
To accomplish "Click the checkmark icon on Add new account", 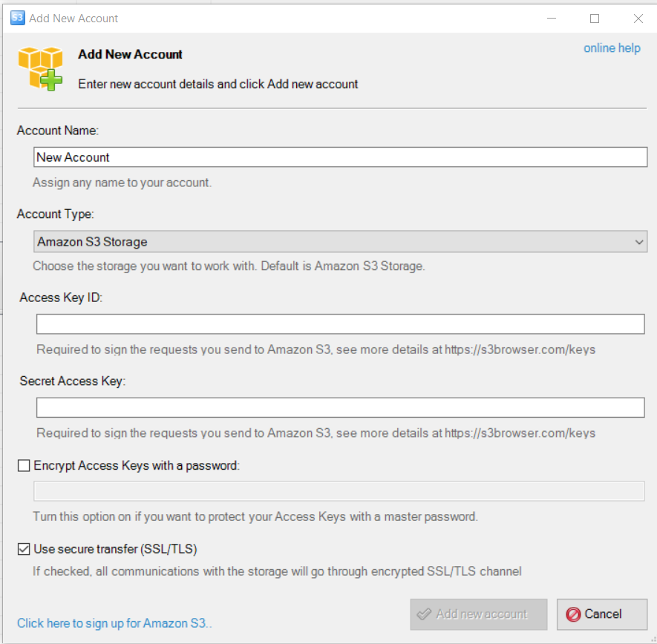I will 424,614.
